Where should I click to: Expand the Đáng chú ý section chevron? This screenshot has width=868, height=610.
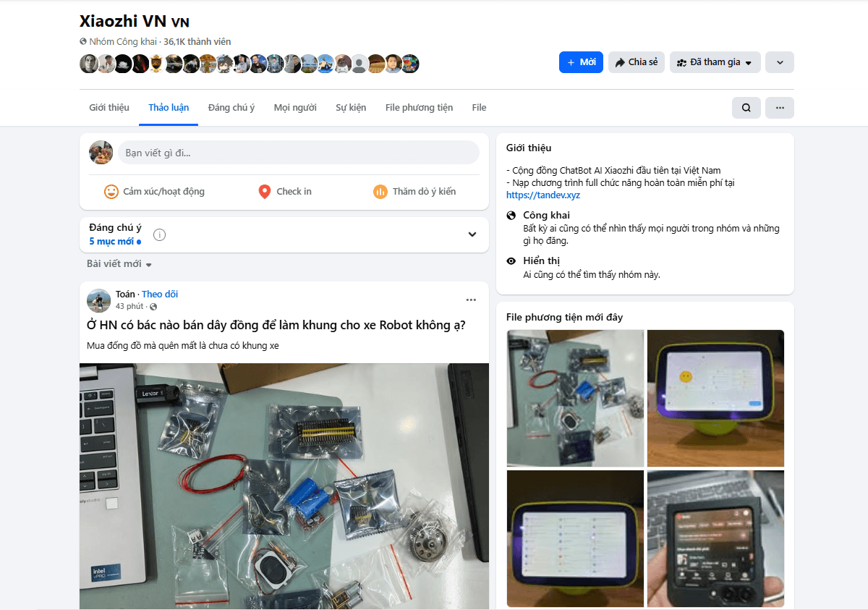coord(472,234)
